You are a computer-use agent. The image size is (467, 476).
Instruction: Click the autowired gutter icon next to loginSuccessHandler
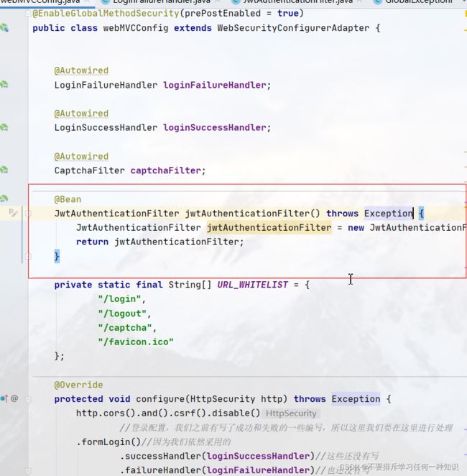[4, 127]
